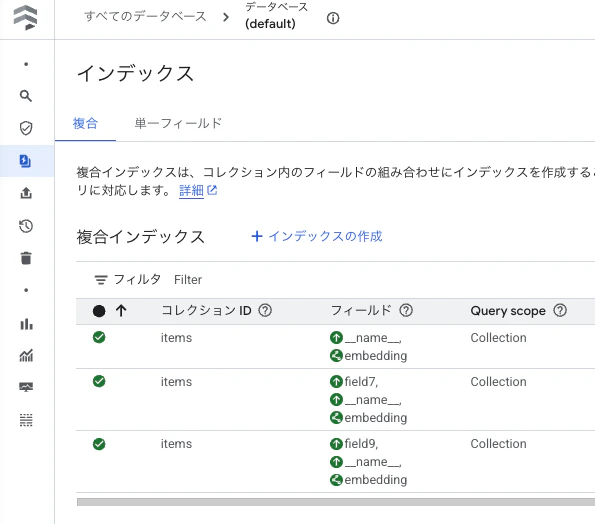This screenshot has height=524, width=595.
Task: Click Collection in the field7 row
Action: (498, 381)
